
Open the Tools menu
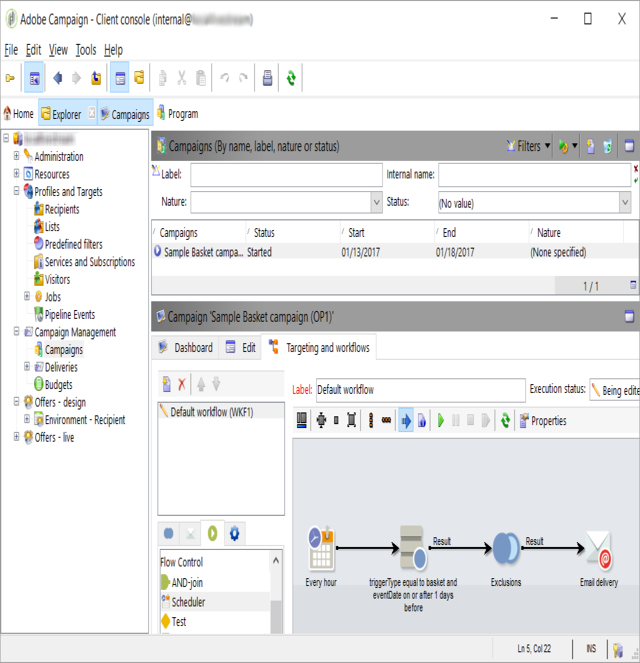coord(86,50)
